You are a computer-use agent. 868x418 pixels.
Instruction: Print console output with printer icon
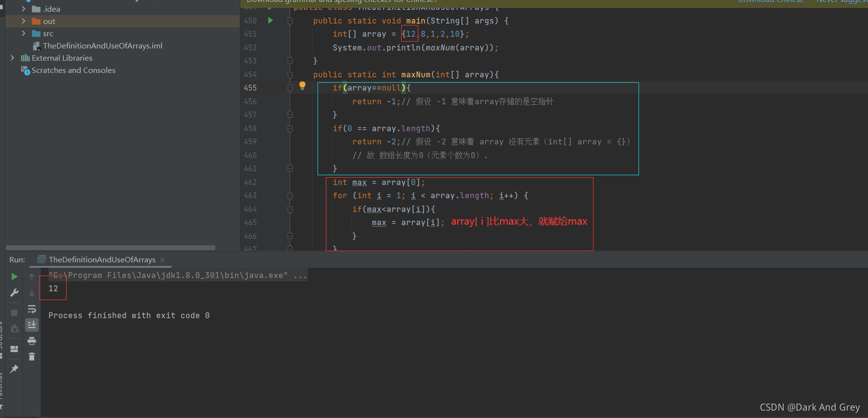32,341
